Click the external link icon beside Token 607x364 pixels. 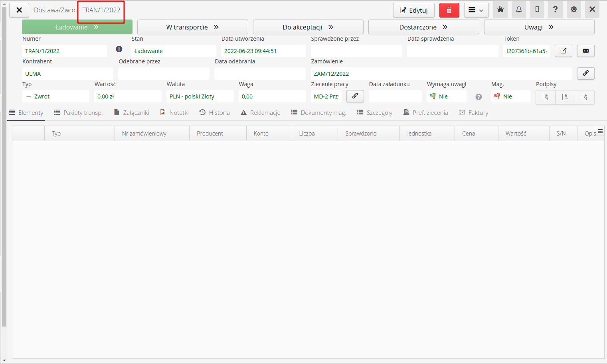563,51
